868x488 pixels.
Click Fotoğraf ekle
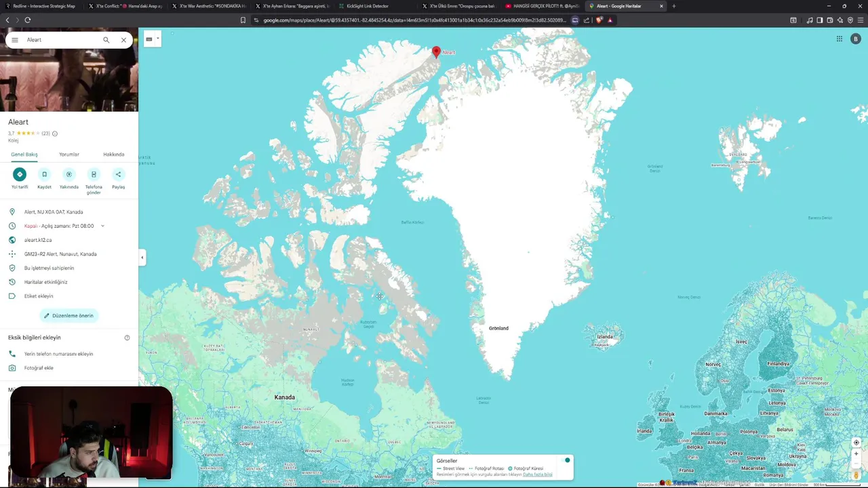click(x=39, y=368)
